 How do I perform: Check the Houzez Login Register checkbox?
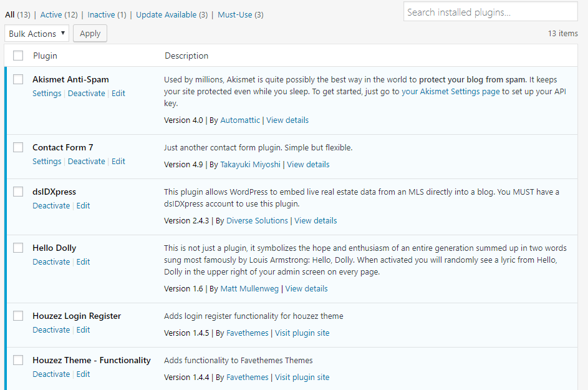(18, 316)
